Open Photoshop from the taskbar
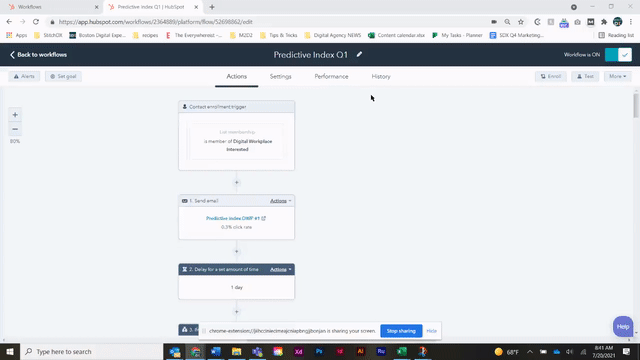640x360 pixels. pyautogui.click(x=319, y=351)
